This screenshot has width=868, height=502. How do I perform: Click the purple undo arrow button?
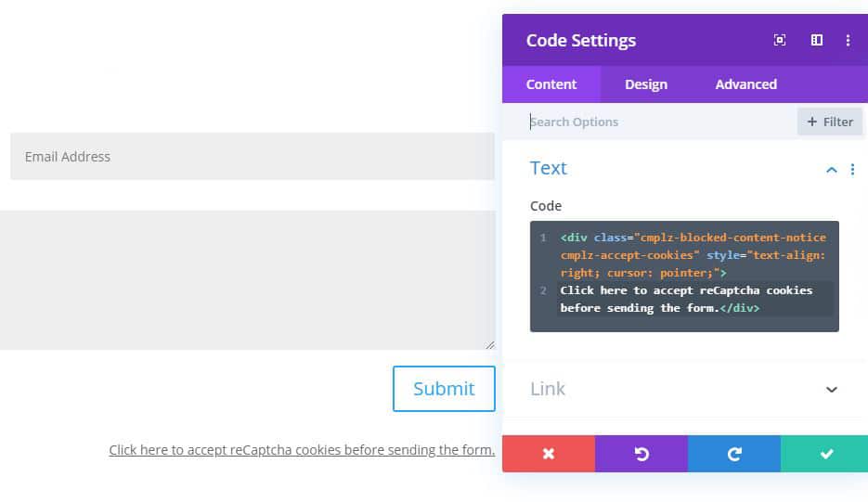[x=641, y=454]
